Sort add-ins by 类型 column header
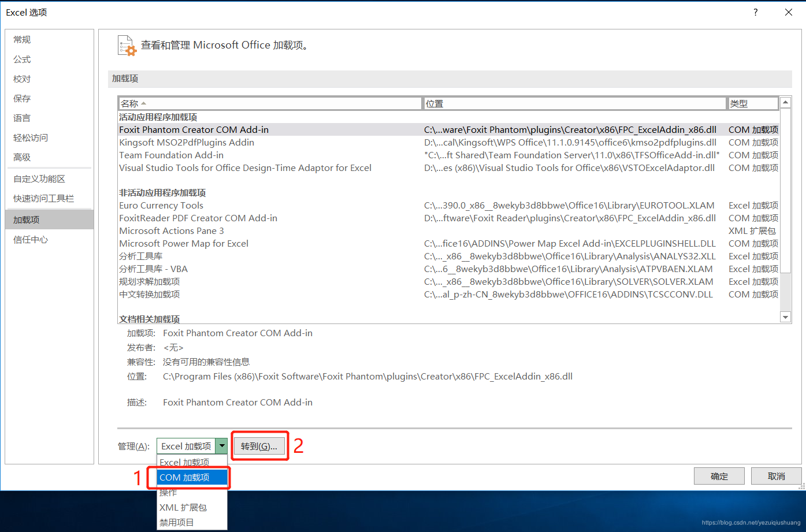 pyautogui.click(x=753, y=103)
